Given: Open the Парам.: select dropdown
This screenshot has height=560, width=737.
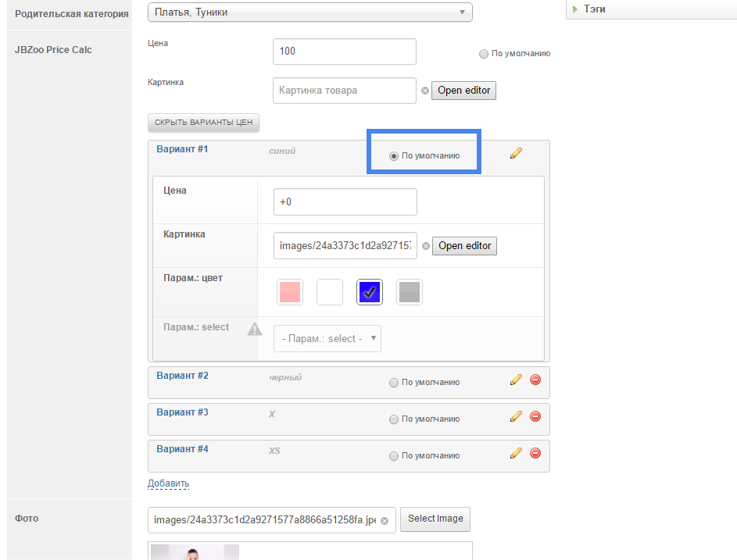Looking at the screenshot, I should point(327,339).
